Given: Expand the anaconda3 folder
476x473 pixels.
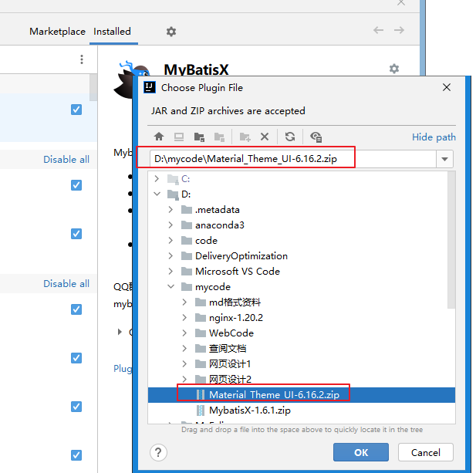Looking at the screenshot, I should pos(170,225).
